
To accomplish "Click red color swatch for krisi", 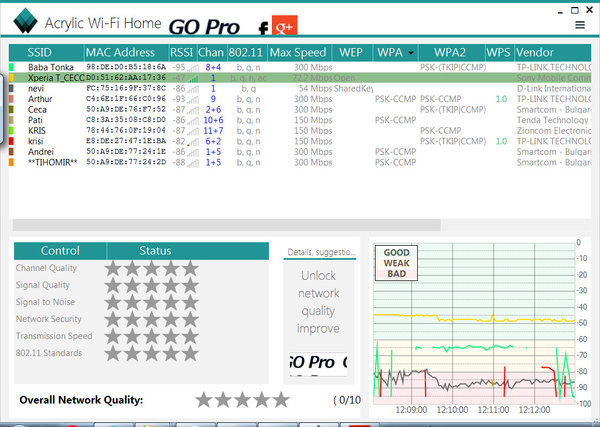I will (x=11, y=141).
